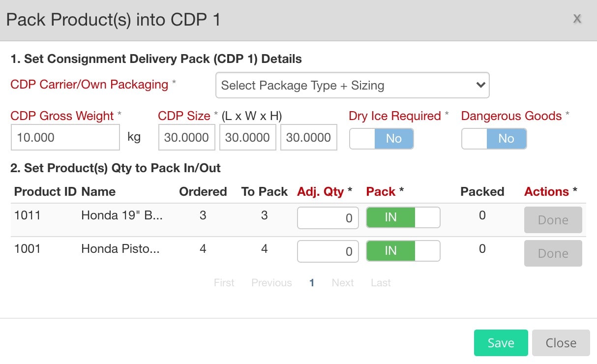The width and height of the screenshot is (597, 364).
Task: Click Adj. Qty field for product 1001
Action: click(x=328, y=251)
